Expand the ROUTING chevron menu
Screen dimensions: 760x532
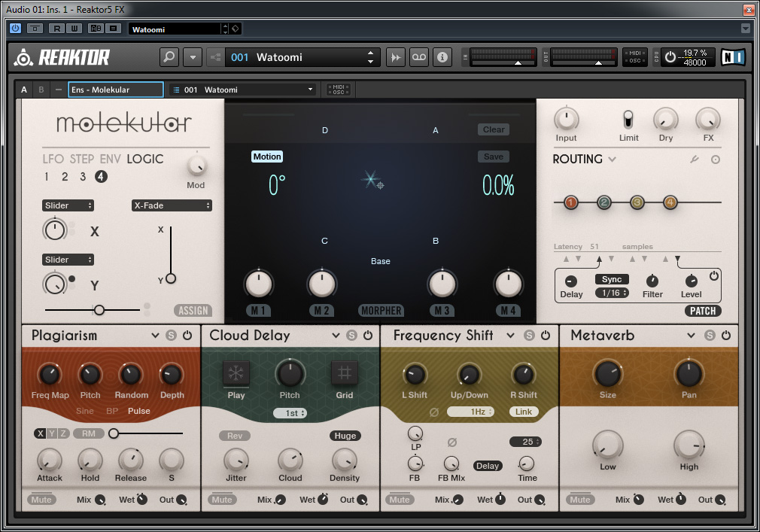tap(613, 160)
